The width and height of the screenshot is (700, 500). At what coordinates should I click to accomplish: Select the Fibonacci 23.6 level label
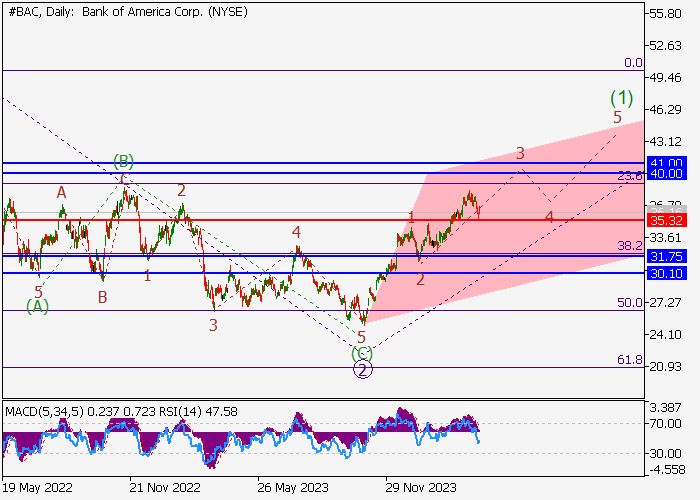pyautogui.click(x=630, y=176)
